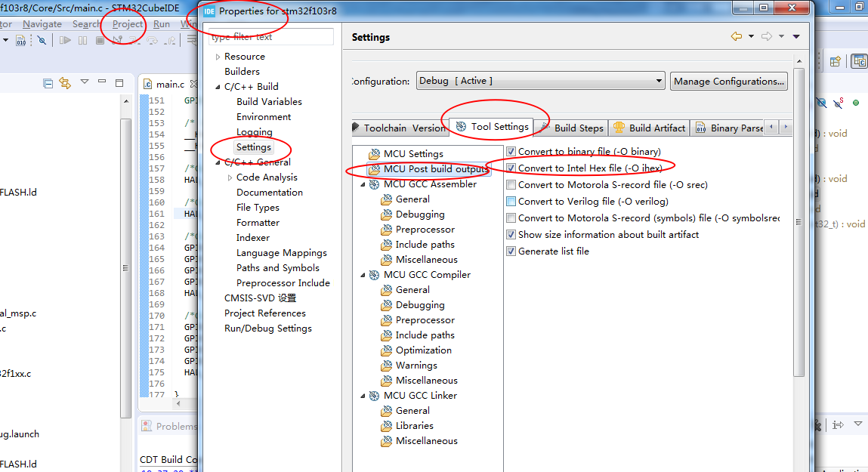This screenshot has width=868, height=472.
Task: Select MCU Settings icon entry
Action: pos(375,154)
